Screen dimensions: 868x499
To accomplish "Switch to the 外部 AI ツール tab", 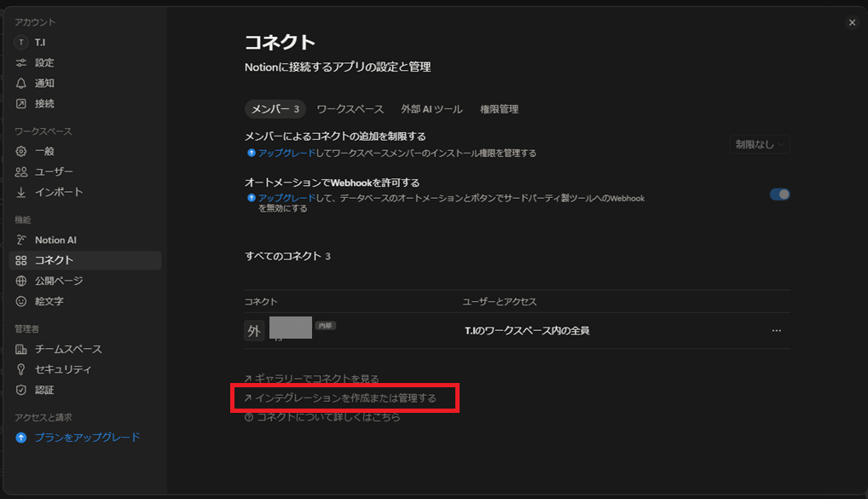I will pyautogui.click(x=431, y=109).
